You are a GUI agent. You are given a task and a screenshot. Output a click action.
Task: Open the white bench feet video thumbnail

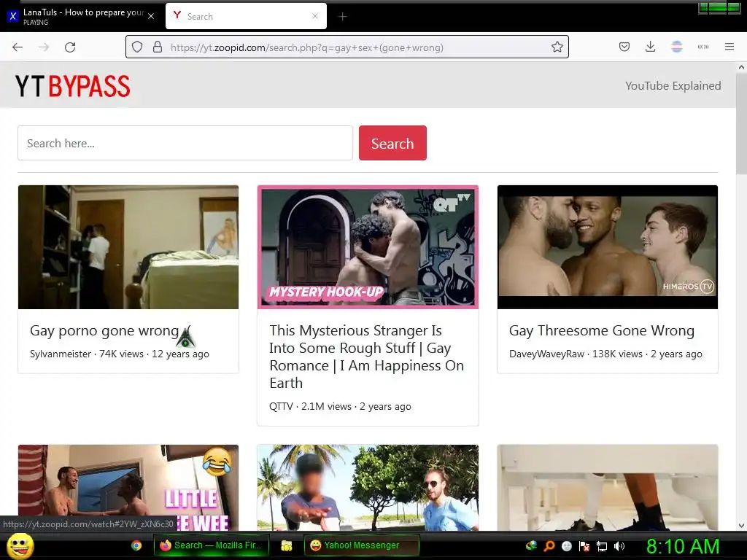click(608, 488)
